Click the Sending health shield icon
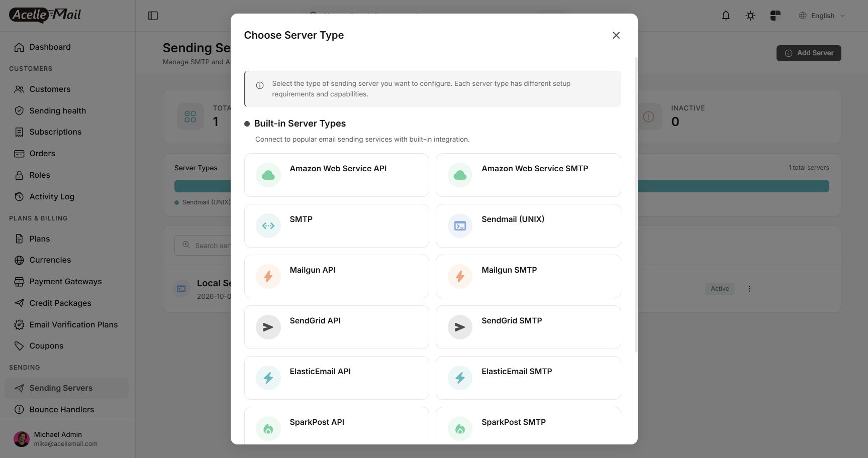The height and width of the screenshot is (458, 868). tap(19, 111)
